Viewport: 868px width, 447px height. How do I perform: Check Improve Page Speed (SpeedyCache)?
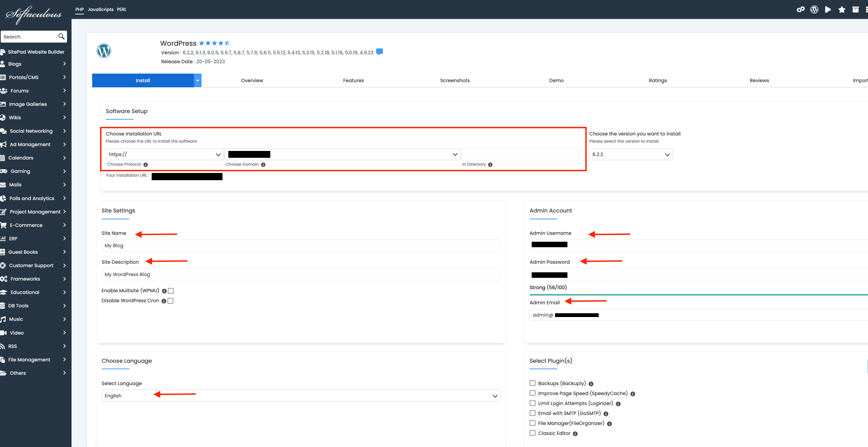(533, 393)
